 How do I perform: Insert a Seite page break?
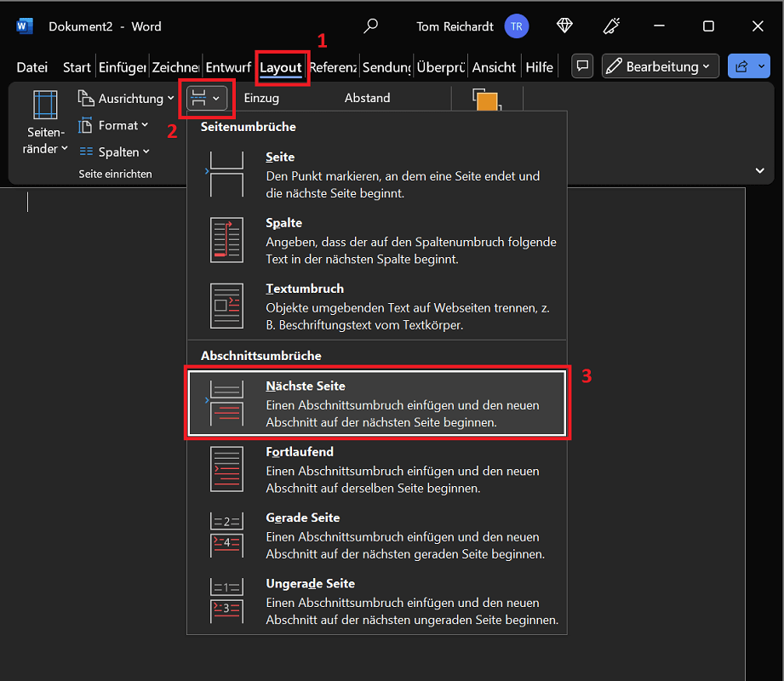coord(377,175)
